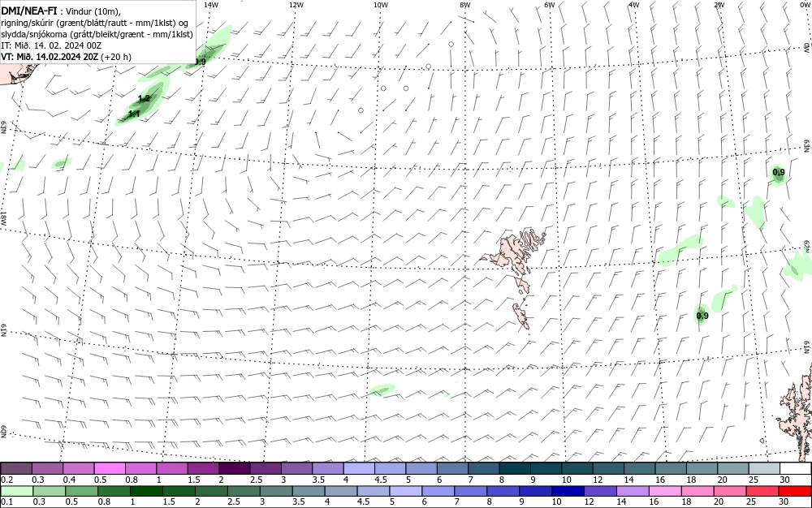Pick top-row legend swatch labeled 0.2
812x508 pixels.
coord(15,468)
